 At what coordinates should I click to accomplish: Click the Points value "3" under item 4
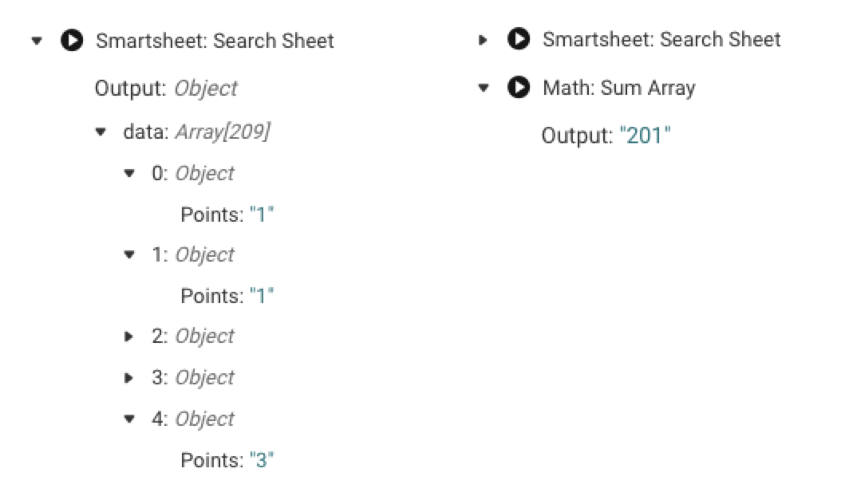pyautogui.click(x=261, y=460)
